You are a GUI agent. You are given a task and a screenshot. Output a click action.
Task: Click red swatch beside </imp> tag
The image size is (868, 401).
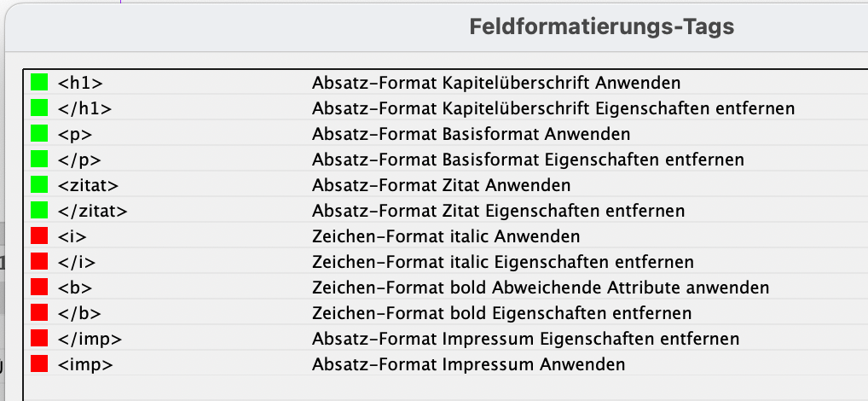tap(39, 339)
